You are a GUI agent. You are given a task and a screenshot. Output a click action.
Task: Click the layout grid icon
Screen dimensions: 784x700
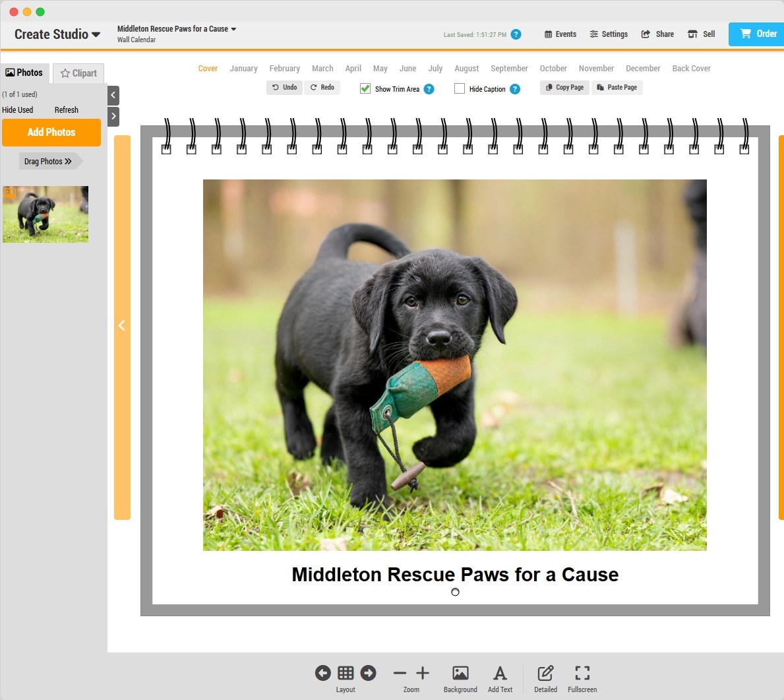pyautogui.click(x=346, y=673)
